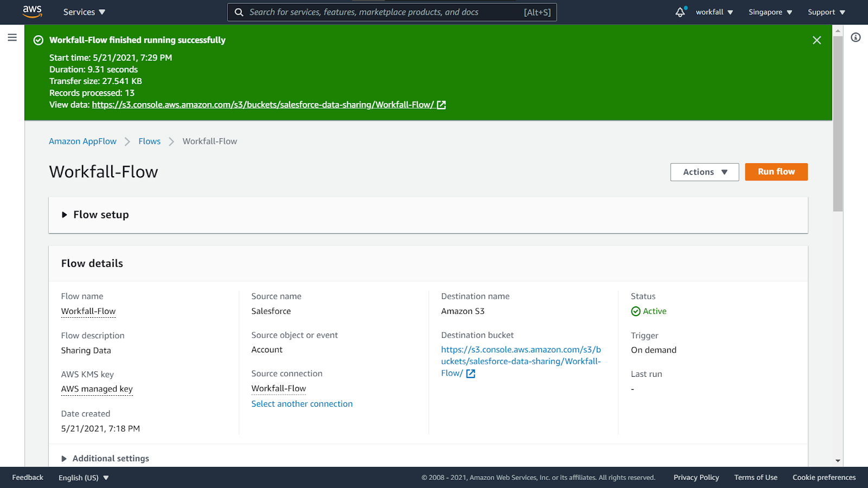Open Cookie preferences
This screenshot has width=868, height=488.
click(824, 478)
